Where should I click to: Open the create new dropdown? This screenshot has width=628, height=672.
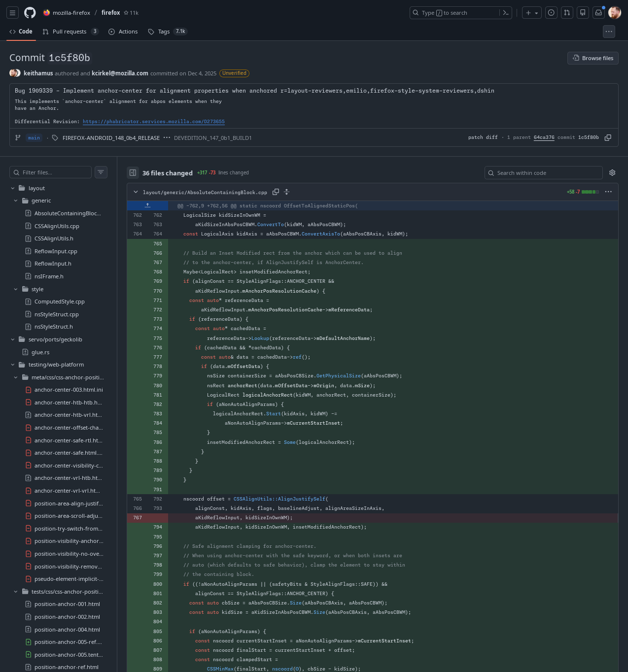(532, 13)
